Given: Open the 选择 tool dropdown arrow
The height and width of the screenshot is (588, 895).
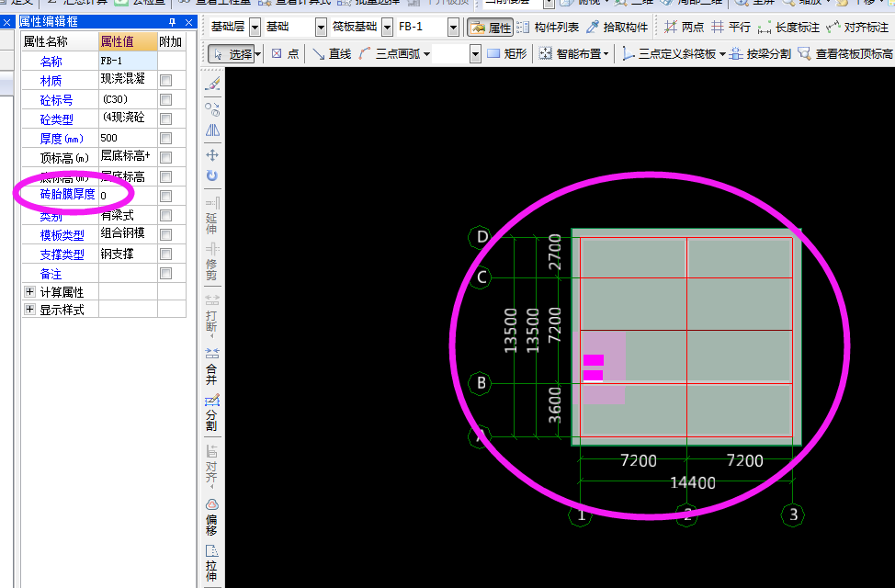Looking at the screenshot, I should pyautogui.click(x=258, y=54).
